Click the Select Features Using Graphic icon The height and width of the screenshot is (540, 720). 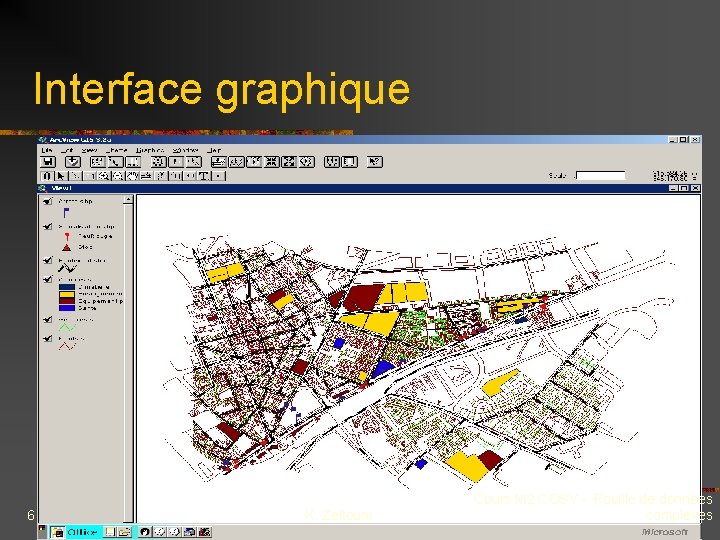(x=332, y=162)
